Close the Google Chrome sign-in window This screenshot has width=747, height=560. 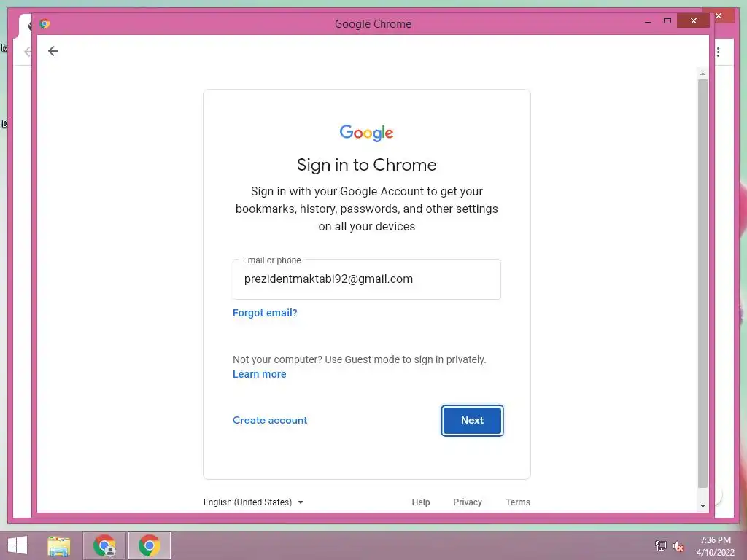point(694,21)
